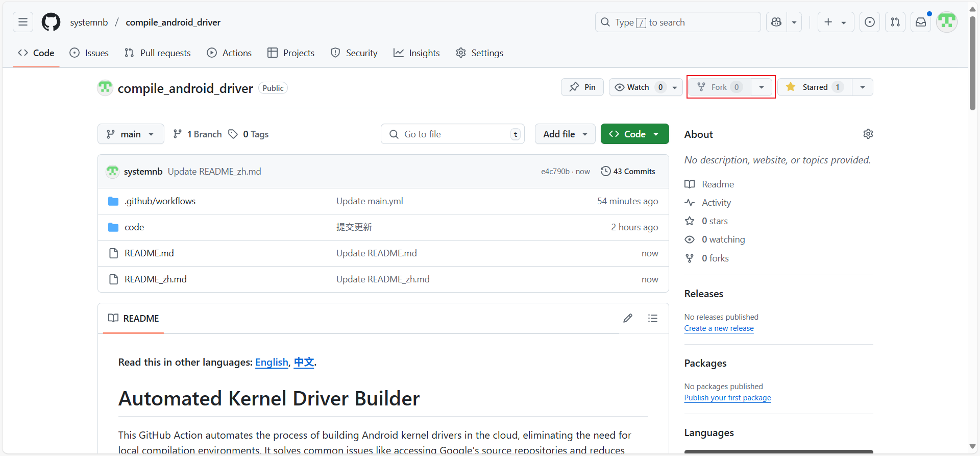Open the Watch notifications dropdown

pos(646,87)
